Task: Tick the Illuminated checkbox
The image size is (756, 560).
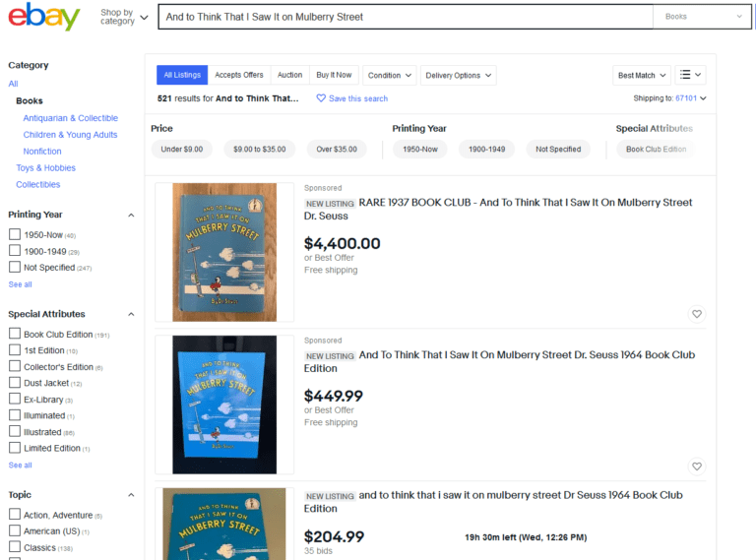Action: click(15, 415)
